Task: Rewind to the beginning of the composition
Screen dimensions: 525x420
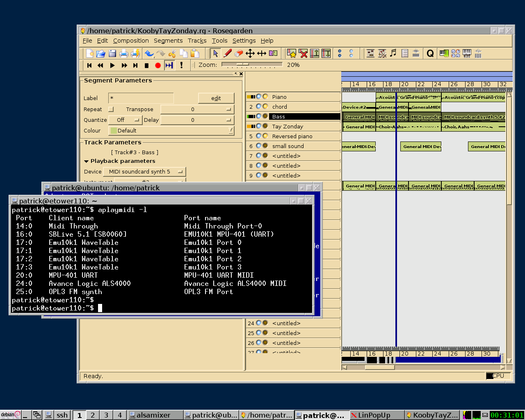Action: [x=89, y=65]
